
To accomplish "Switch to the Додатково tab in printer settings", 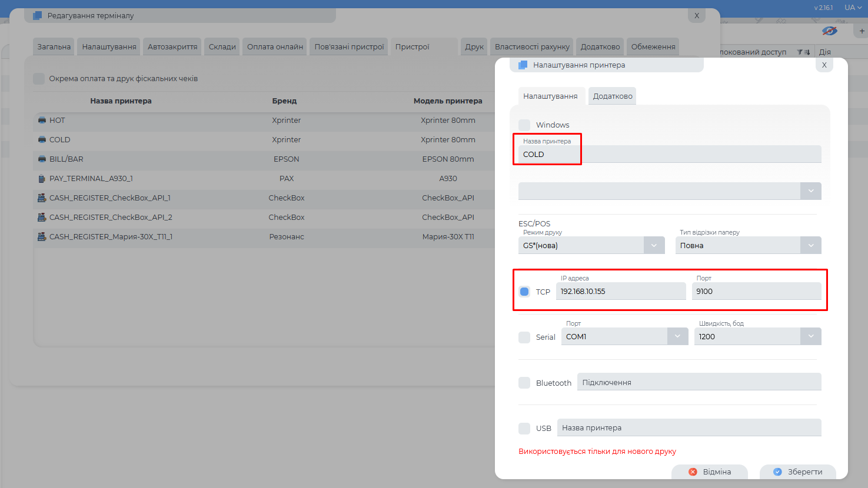I will [x=612, y=96].
